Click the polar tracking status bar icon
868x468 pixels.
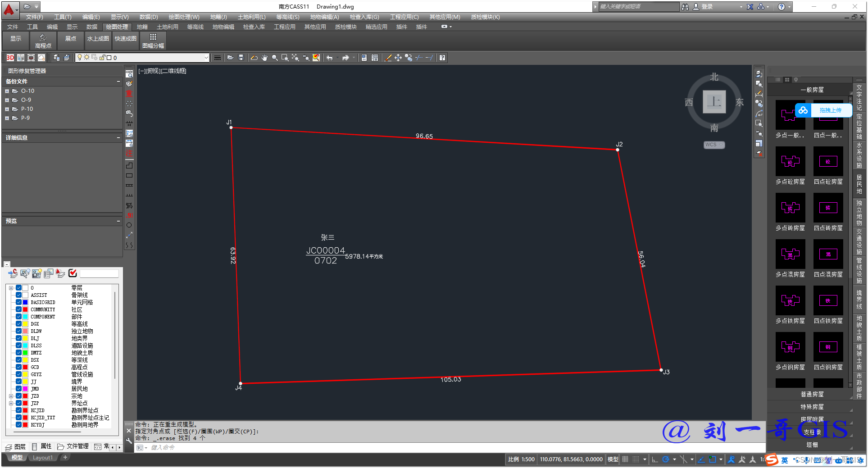coord(665,459)
